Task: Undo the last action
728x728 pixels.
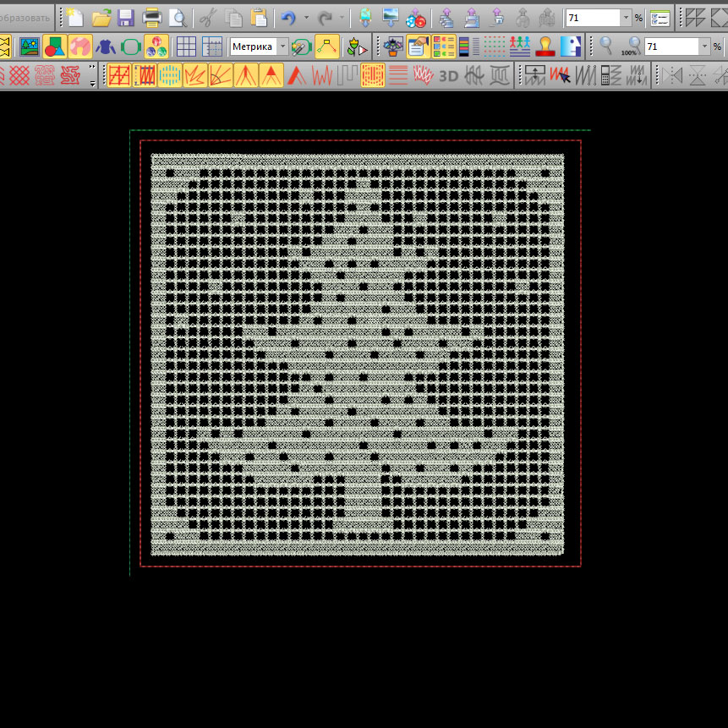Action: click(288, 18)
